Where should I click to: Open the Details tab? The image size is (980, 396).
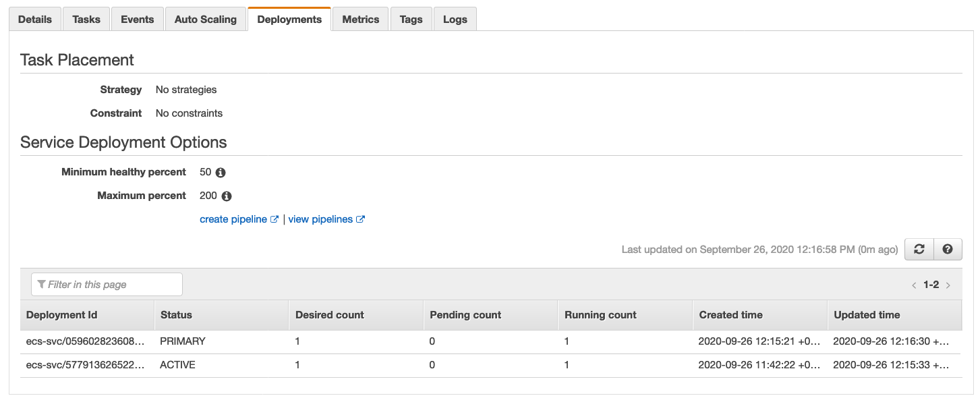pos(35,20)
